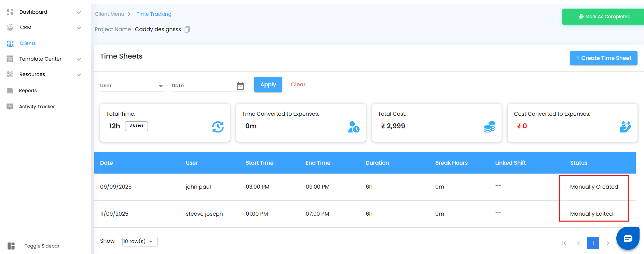This screenshot has height=254, width=644.
Task: Open the chat support bubble icon
Action: [628, 239]
